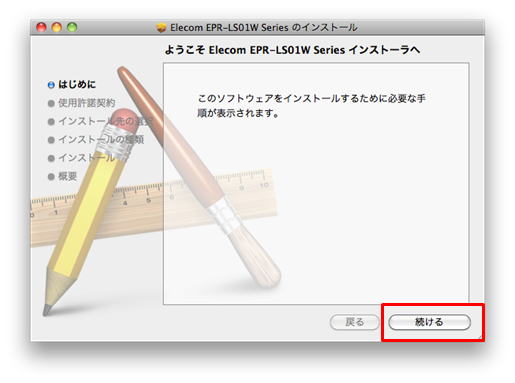Select the 概要 summary step

pyautogui.click(x=68, y=176)
